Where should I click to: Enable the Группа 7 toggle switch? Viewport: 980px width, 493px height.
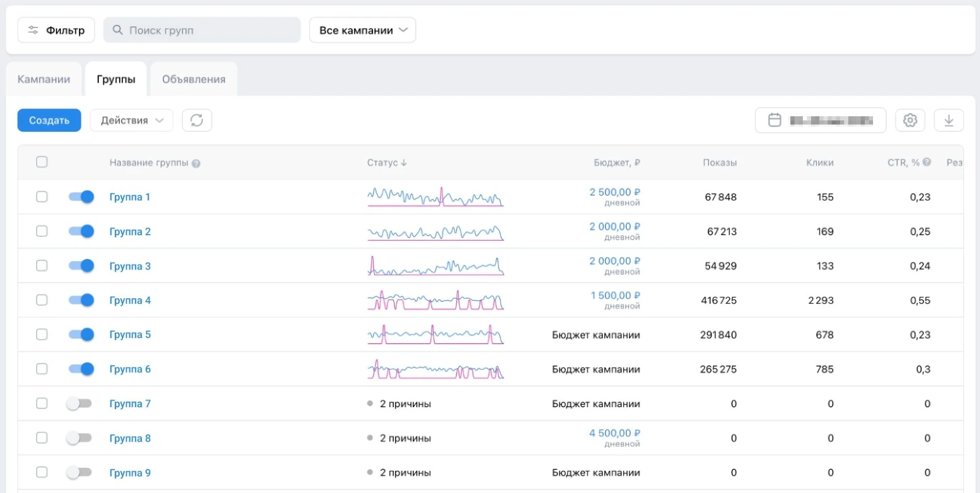tap(79, 404)
